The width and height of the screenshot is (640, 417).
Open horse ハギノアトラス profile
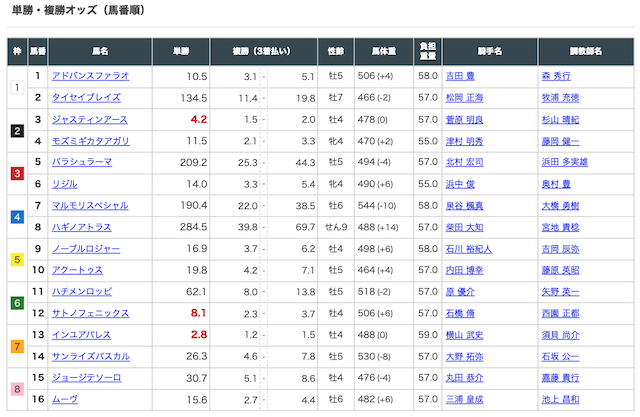tap(82, 227)
